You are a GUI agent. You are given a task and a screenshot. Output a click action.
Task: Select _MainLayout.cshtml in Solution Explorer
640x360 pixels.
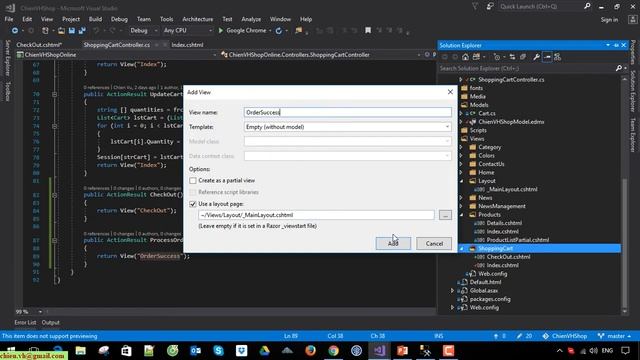pyautogui.click(x=512, y=189)
